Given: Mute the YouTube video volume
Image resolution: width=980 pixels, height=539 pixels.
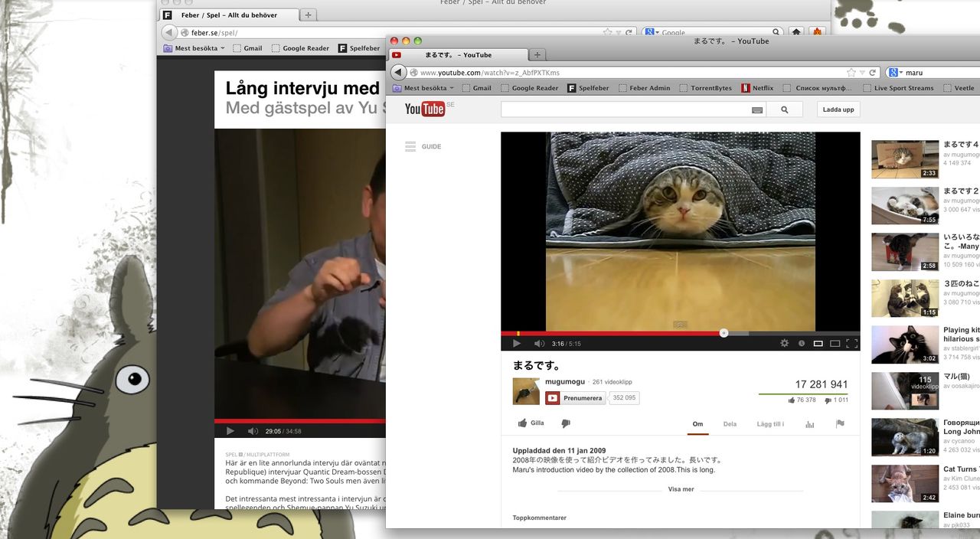Looking at the screenshot, I should click(539, 344).
